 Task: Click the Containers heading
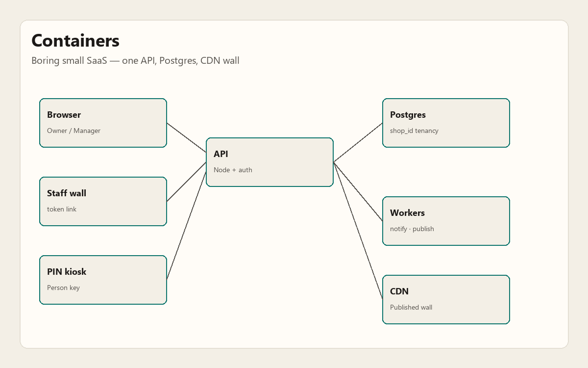click(75, 40)
